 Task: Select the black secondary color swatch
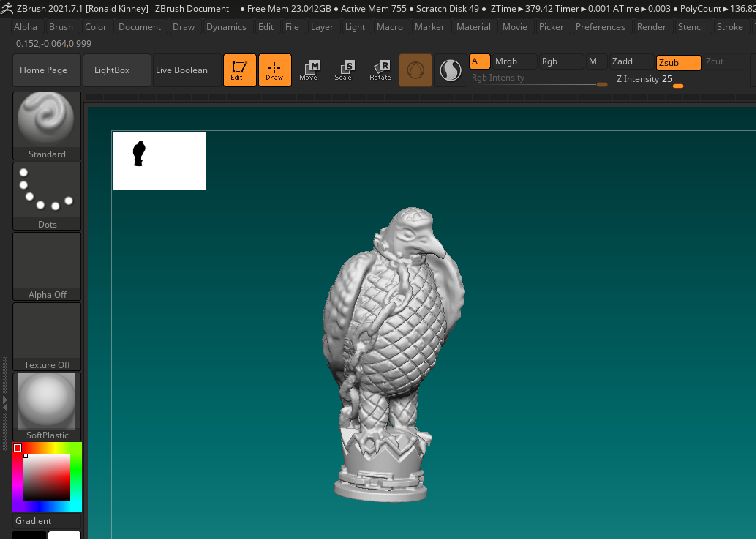click(x=29, y=535)
